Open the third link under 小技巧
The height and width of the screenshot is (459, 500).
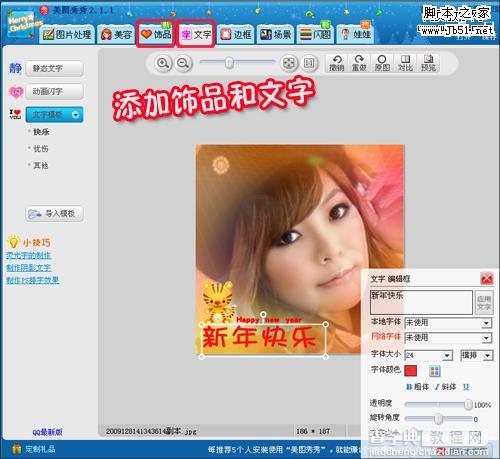pos(33,280)
